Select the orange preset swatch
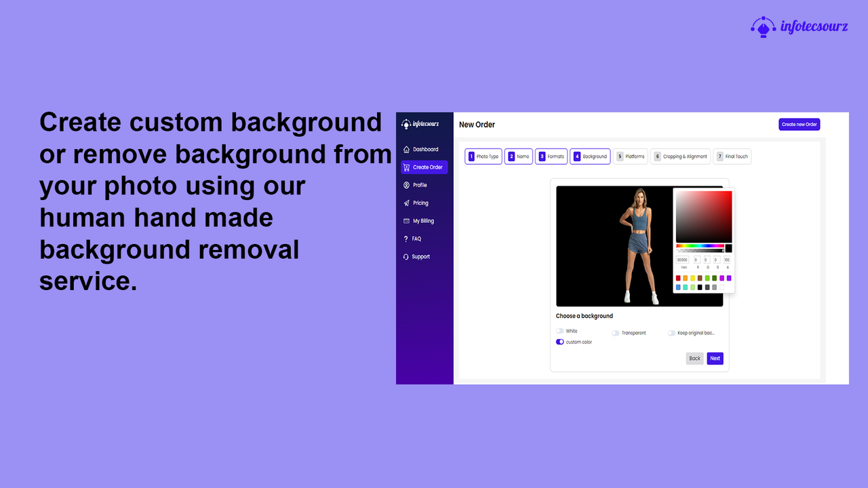Screen dimensions: 868x488 pyautogui.click(x=686, y=278)
